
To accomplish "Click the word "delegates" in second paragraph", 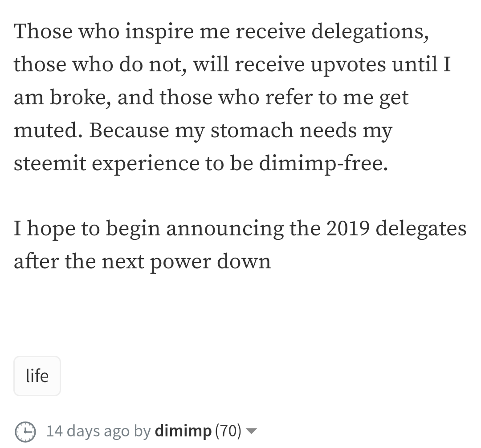I will 421,229.
